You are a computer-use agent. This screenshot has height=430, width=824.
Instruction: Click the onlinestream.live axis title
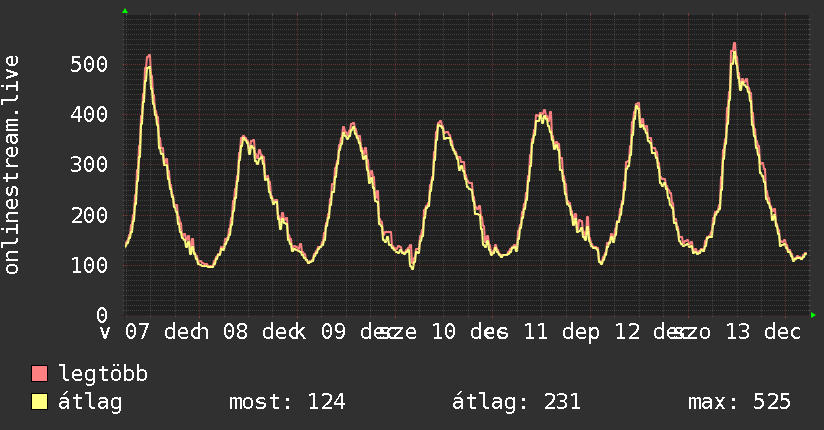(12, 165)
